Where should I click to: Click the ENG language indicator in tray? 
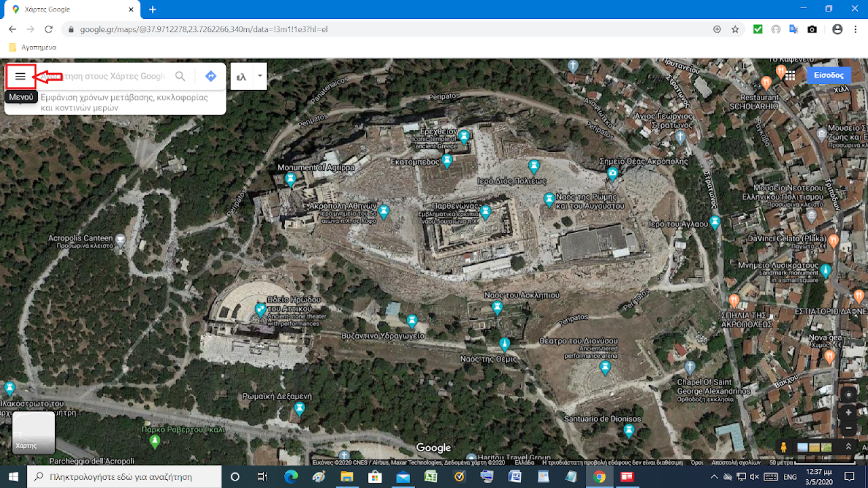tap(790, 476)
